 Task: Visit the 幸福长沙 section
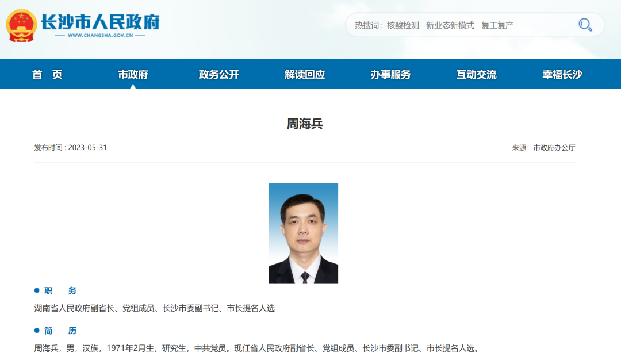tap(562, 74)
